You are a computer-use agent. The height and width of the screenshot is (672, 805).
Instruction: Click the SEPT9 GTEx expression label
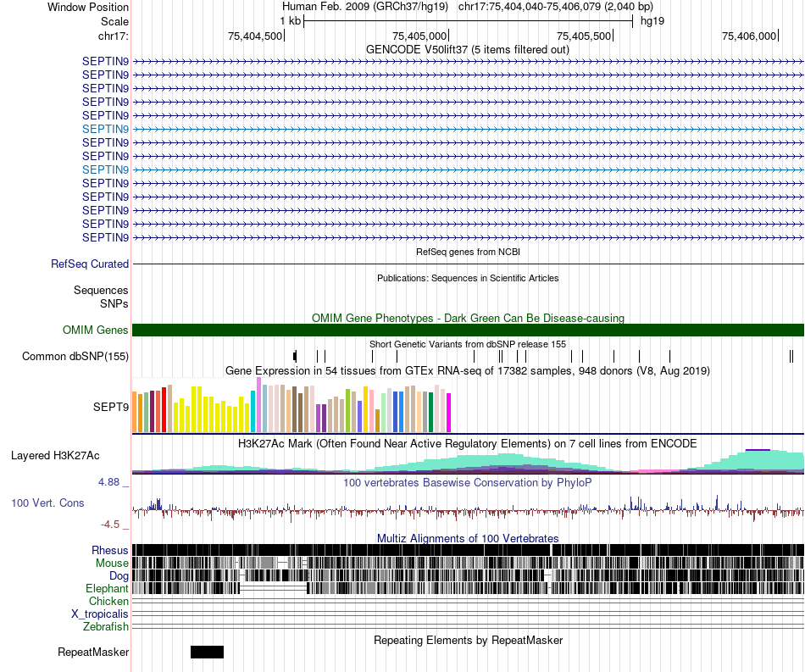[110, 407]
